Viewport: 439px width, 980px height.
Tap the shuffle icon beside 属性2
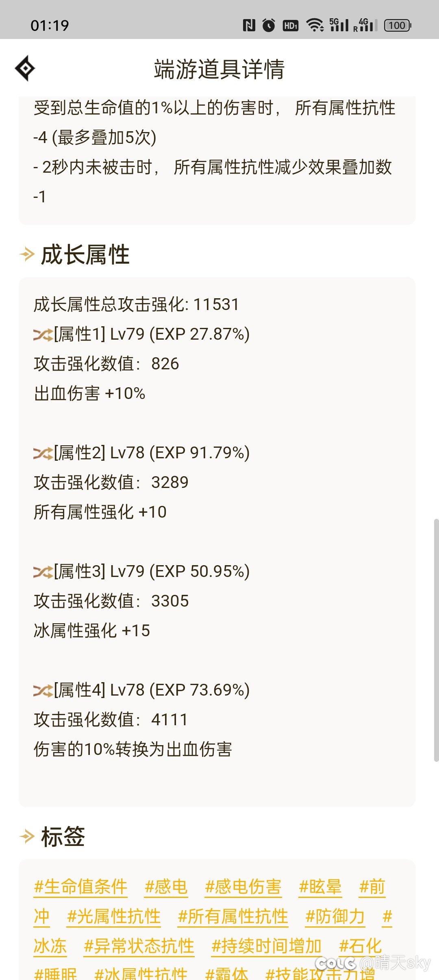[43, 453]
